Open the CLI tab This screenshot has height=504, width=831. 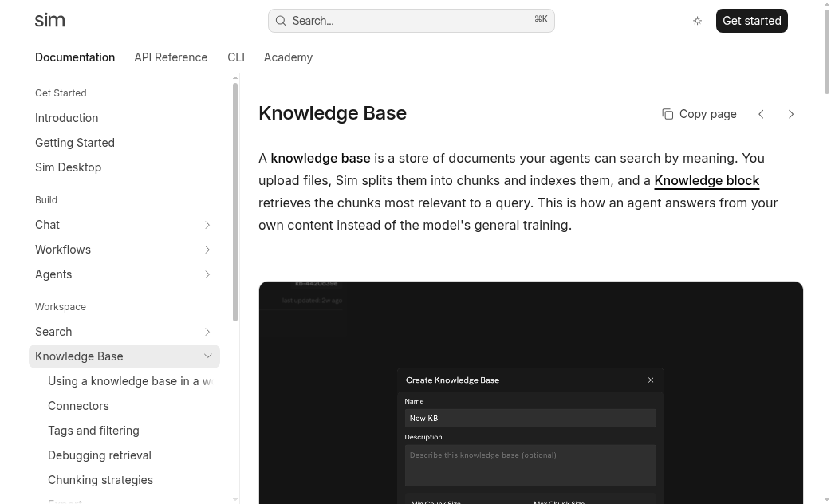[x=236, y=57]
